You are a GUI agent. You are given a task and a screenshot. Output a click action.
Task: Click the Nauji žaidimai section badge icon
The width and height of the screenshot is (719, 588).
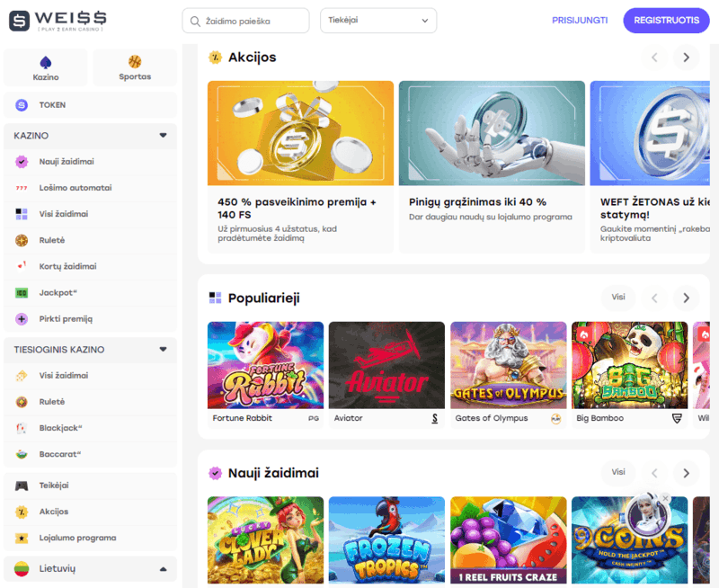point(215,473)
